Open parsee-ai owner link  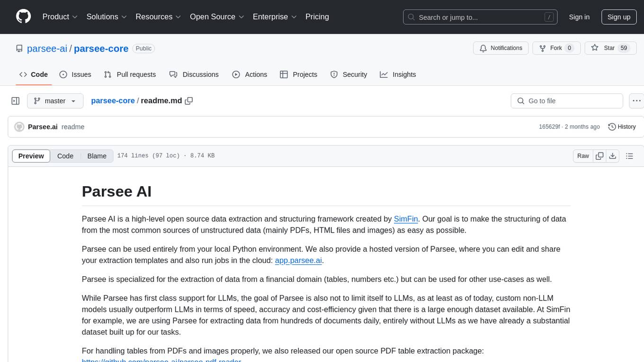pos(47,48)
